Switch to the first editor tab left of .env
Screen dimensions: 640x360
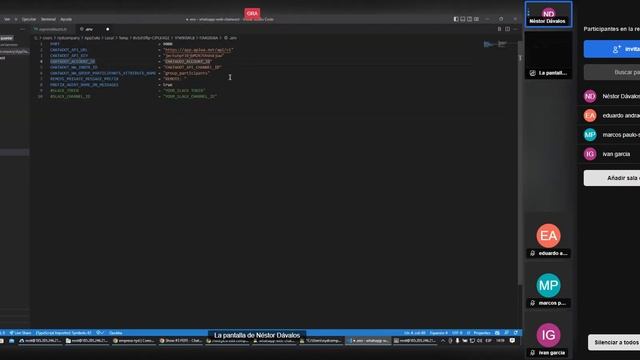[53, 29]
